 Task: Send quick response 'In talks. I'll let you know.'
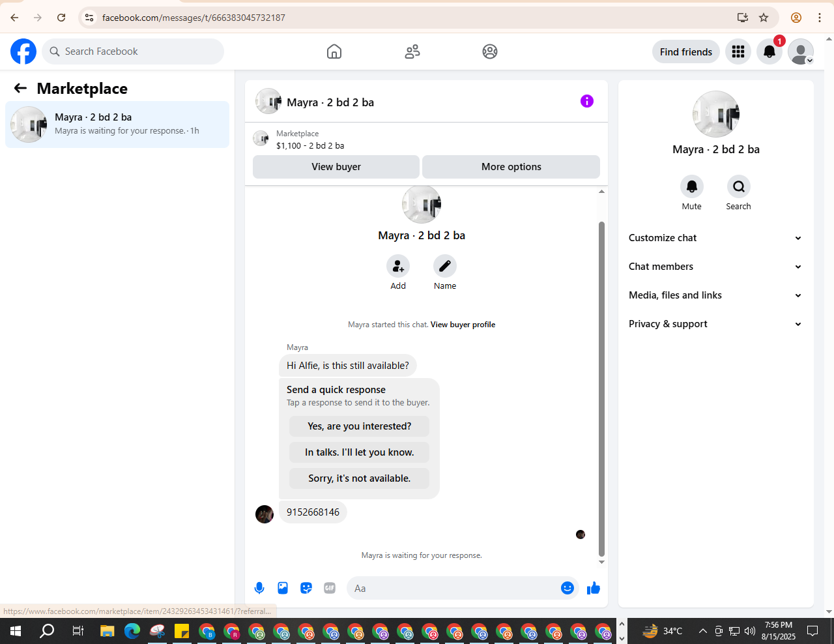360,452
